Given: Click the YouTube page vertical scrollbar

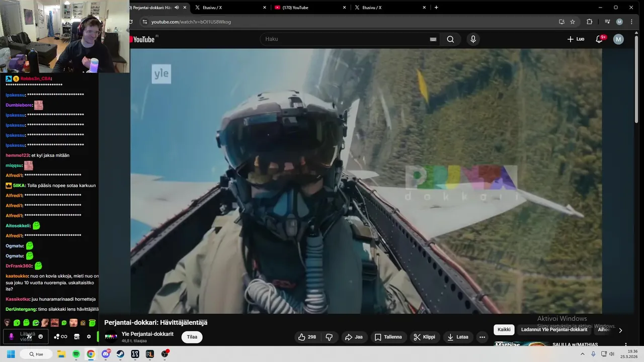Looking at the screenshot, I should click(x=636, y=80).
